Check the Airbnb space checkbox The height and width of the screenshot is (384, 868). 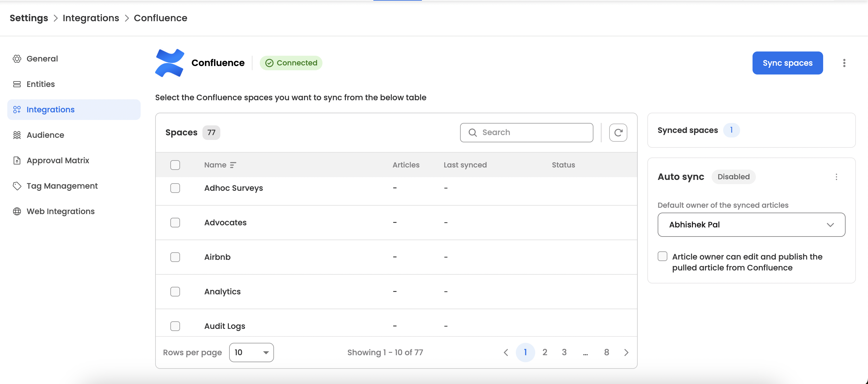[175, 257]
